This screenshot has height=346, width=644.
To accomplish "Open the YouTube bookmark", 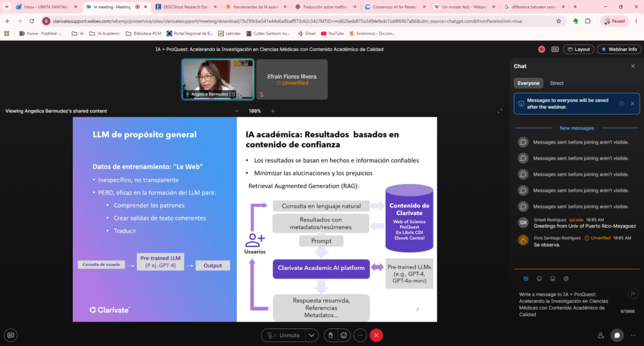I will click(x=332, y=34).
